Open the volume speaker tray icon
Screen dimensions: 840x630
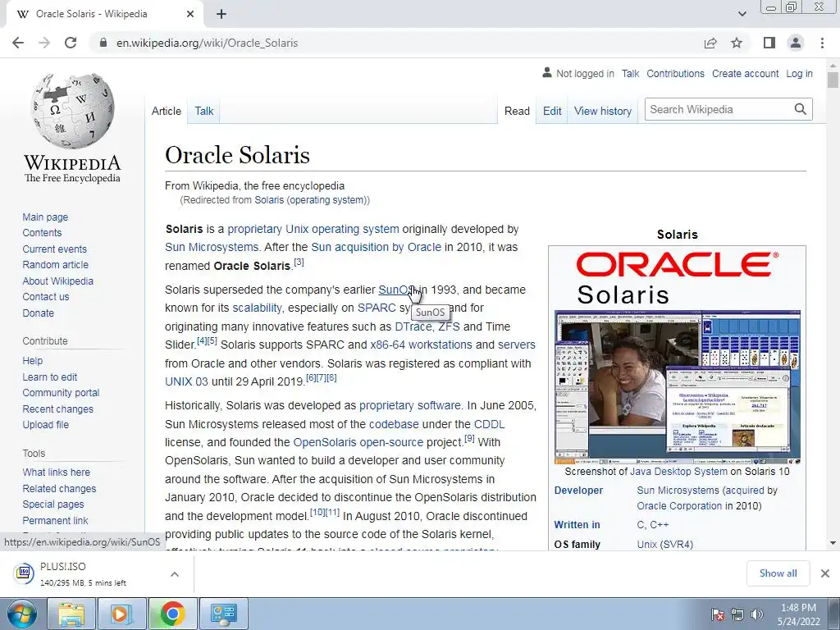pyautogui.click(x=757, y=614)
